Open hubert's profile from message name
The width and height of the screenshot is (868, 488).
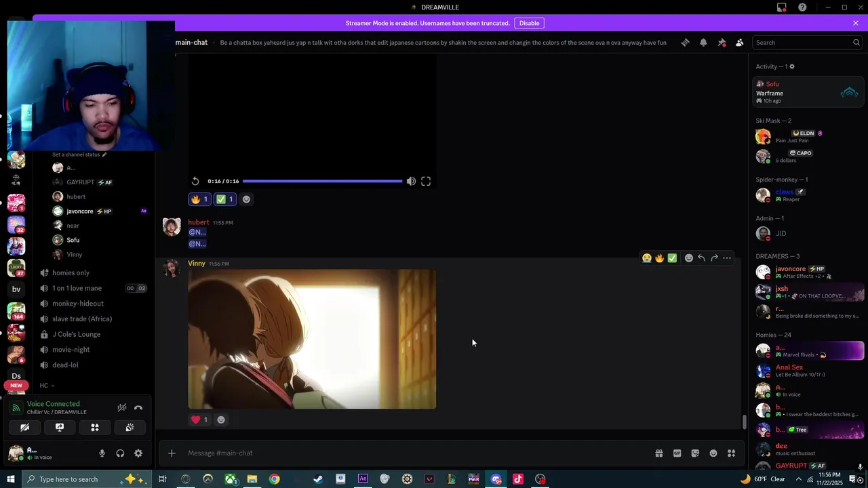(x=199, y=222)
